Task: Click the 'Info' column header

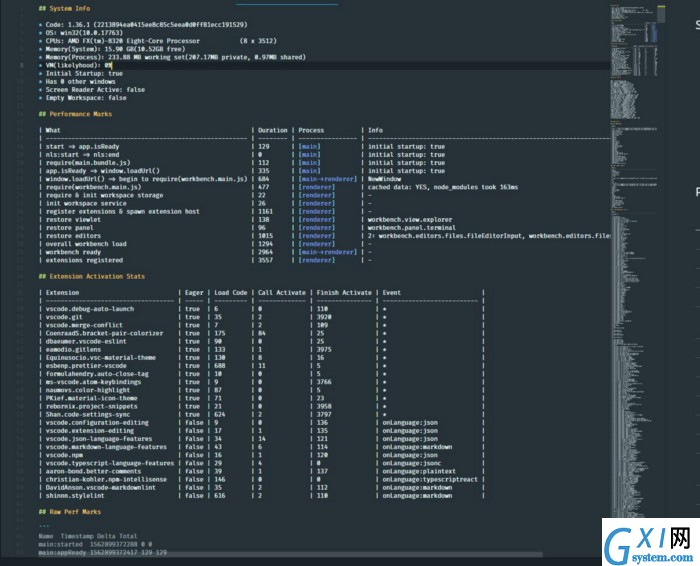Action: tap(375, 130)
